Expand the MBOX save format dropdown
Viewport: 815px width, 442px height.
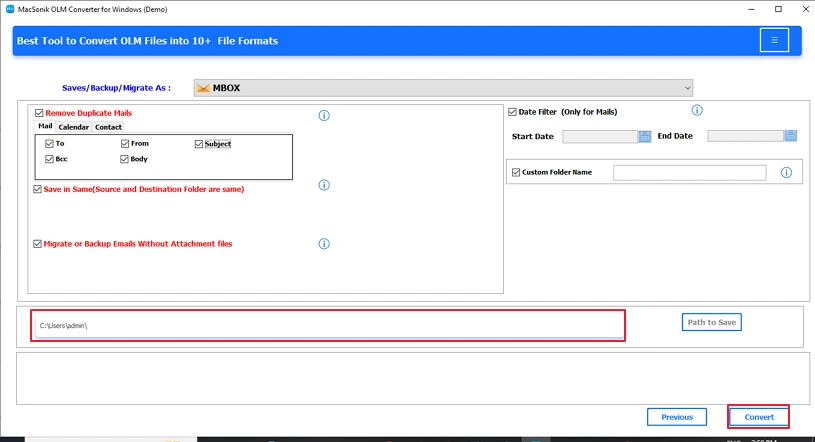687,88
